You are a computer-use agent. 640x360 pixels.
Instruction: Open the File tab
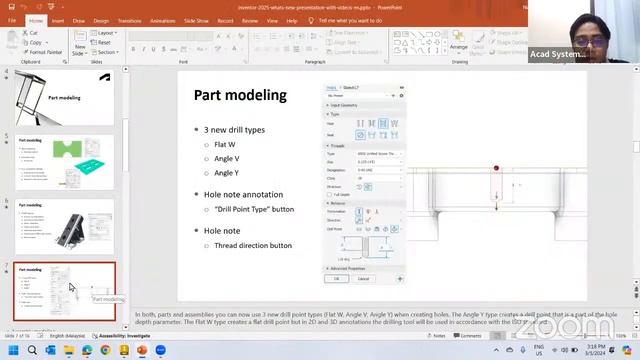(x=12, y=20)
